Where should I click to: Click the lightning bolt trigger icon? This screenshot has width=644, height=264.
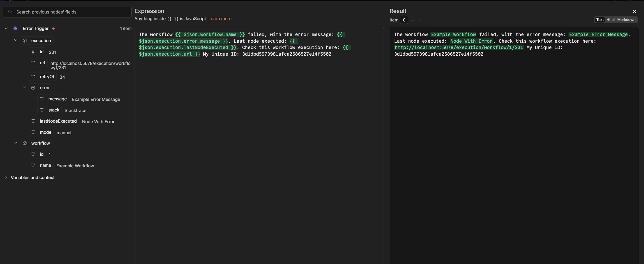pos(53,29)
